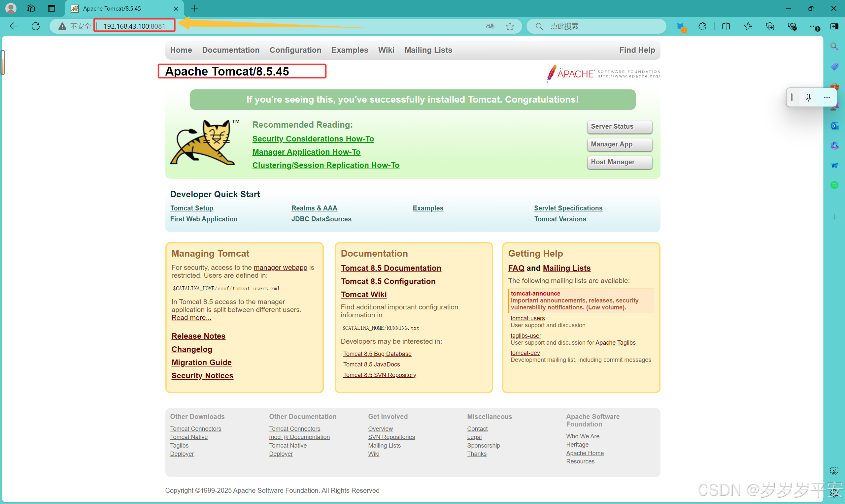Open the tomcat-announce mailing list link
This screenshot has width=845, height=504.
coord(535,294)
